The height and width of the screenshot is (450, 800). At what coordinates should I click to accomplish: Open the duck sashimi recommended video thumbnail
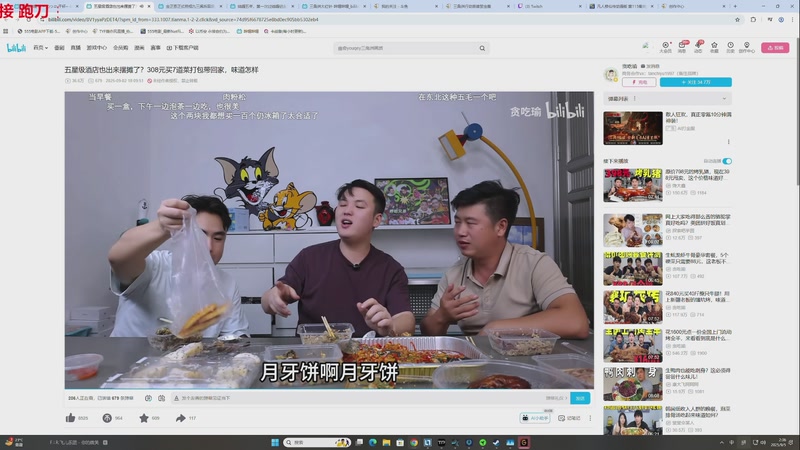pyautogui.click(x=633, y=384)
